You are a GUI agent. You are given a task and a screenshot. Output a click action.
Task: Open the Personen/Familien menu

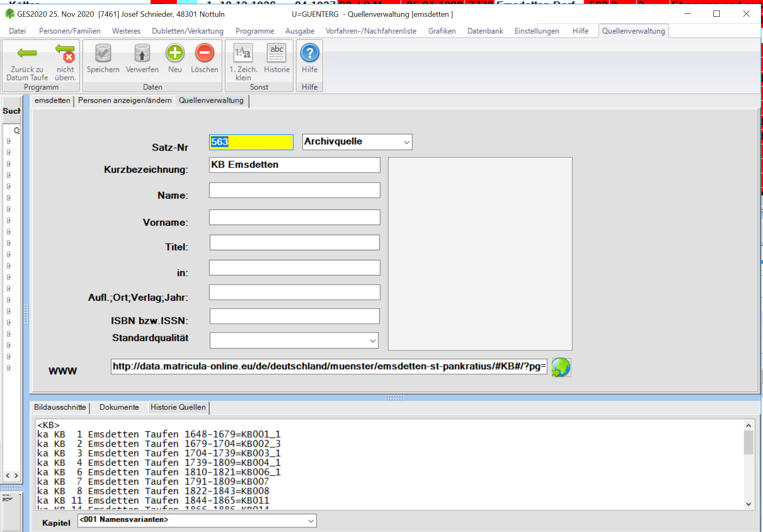coord(70,31)
